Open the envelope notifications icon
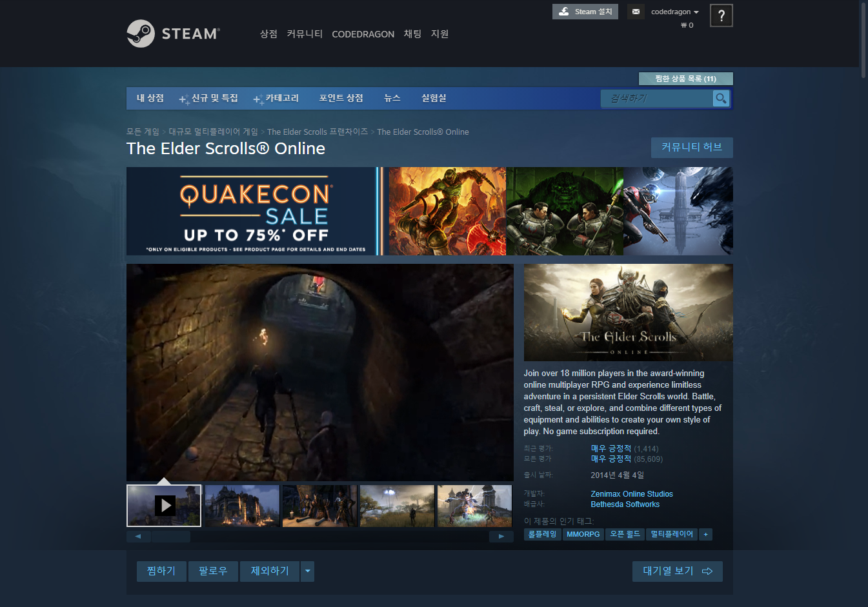Screen dimensions: 868x607 (x=636, y=12)
